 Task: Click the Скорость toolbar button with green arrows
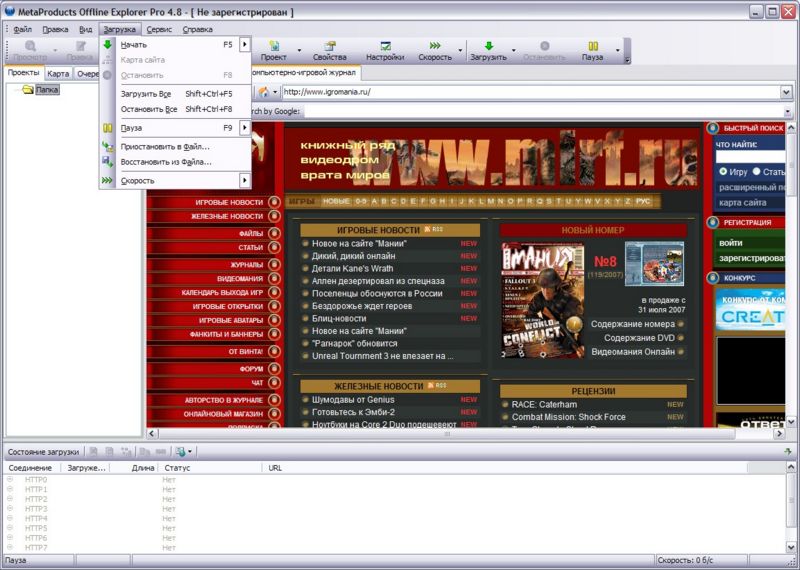(x=435, y=51)
